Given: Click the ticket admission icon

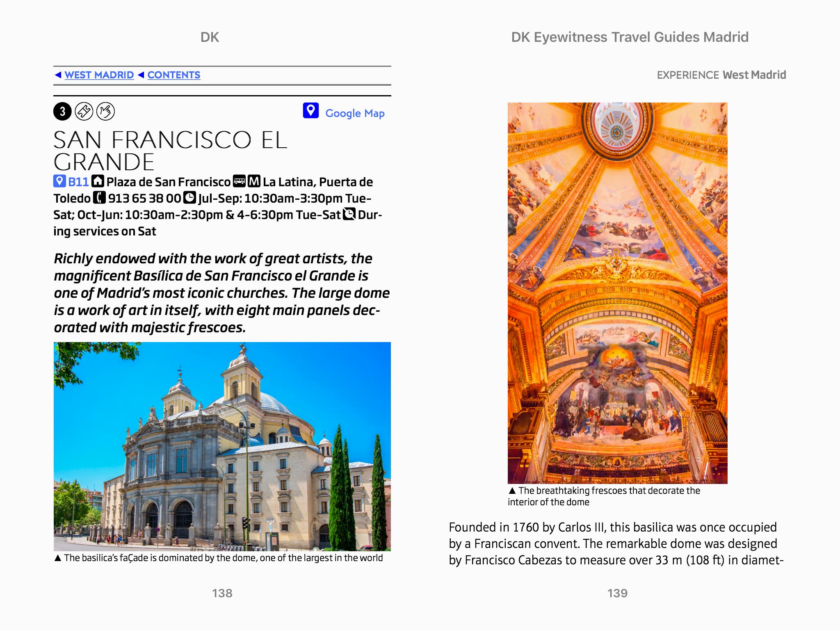Looking at the screenshot, I should [84, 112].
